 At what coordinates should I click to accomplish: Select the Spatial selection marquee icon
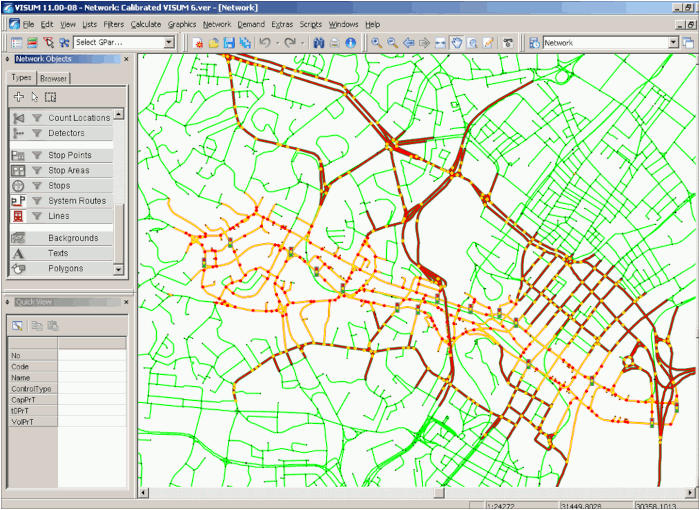(x=50, y=97)
